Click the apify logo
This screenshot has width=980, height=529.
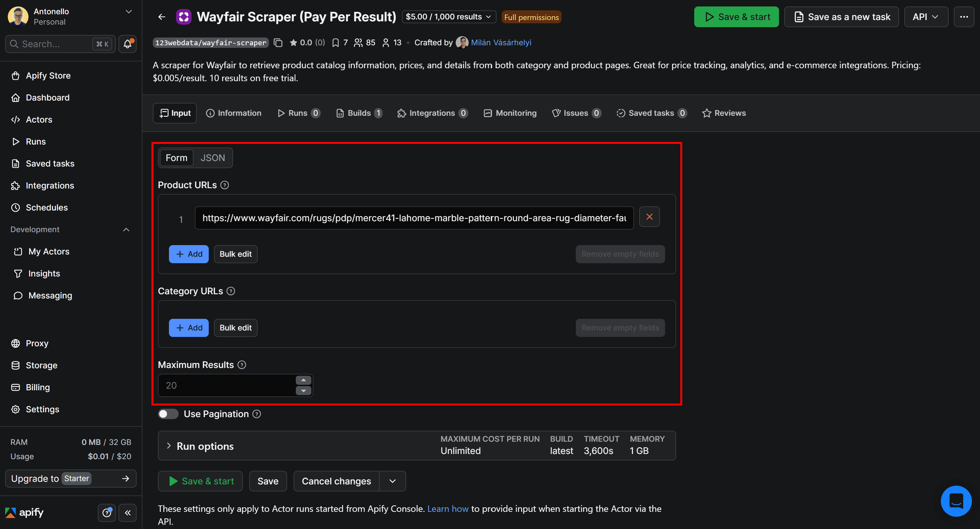(24, 512)
